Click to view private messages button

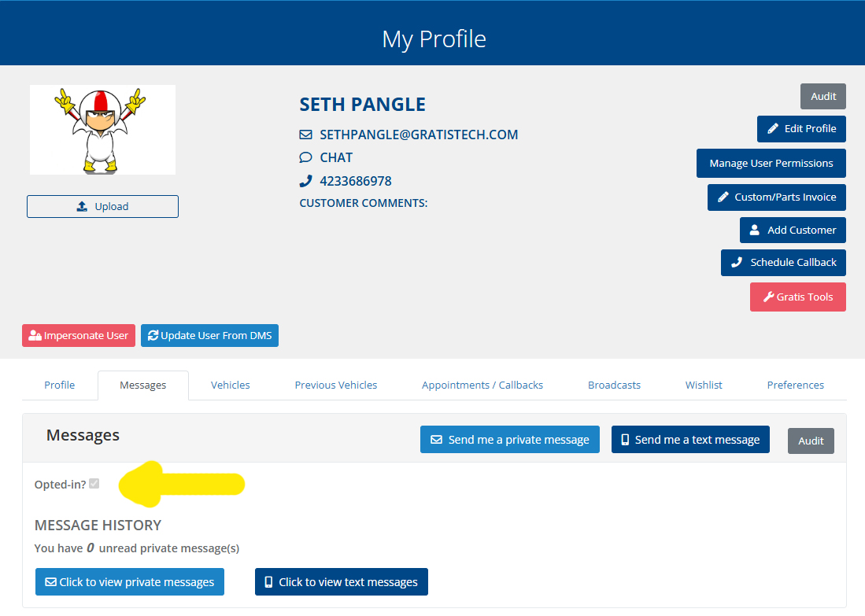[x=130, y=582]
